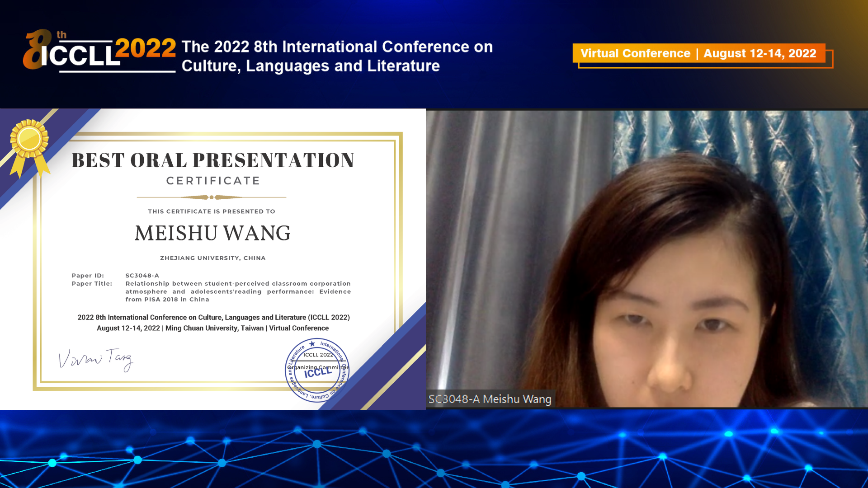Viewport: 868px width, 488px height.
Task: Click the 'BEST ORAL PRESENTATION' heading
Action: tap(213, 160)
